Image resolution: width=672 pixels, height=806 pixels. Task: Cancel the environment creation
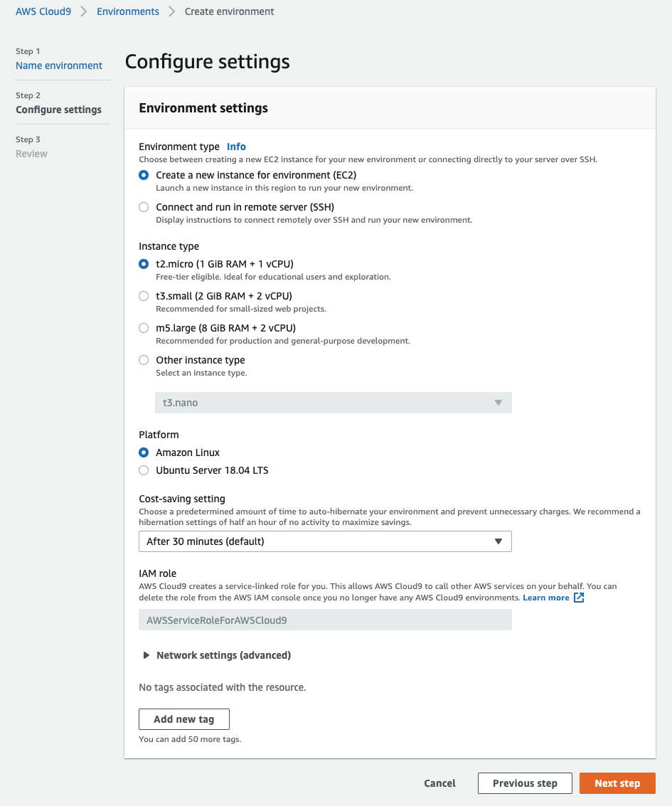click(439, 783)
